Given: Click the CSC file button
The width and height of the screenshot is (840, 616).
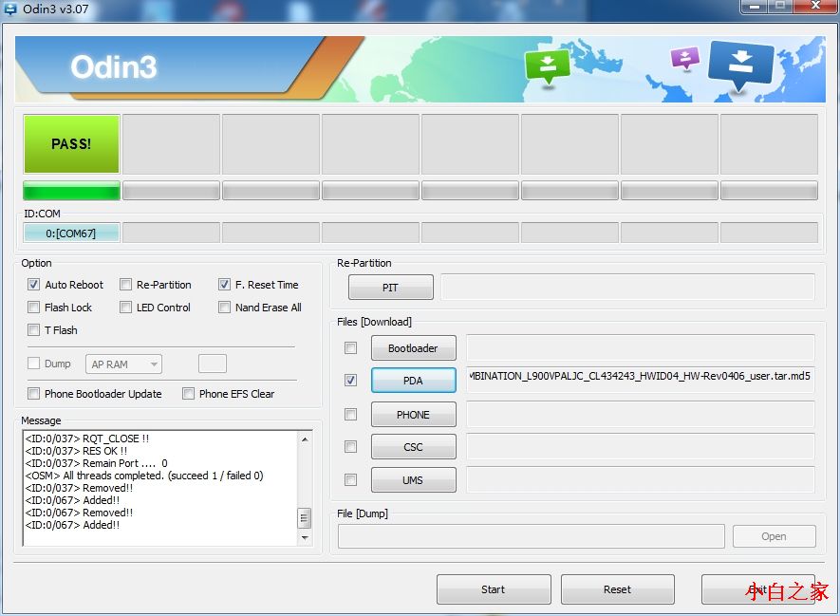Looking at the screenshot, I should [x=413, y=447].
